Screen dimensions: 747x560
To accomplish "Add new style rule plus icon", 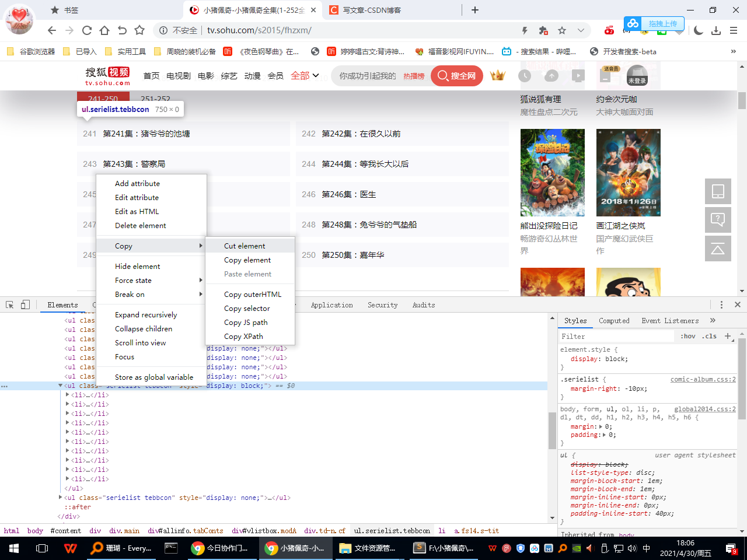I will click(x=728, y=336).
